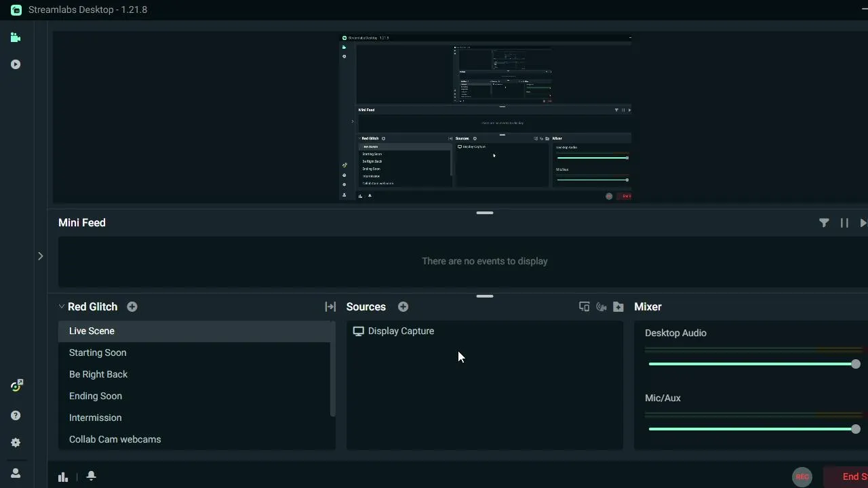
Task: Click the Mic/Aux volume slider
Action: click(754, 429)
